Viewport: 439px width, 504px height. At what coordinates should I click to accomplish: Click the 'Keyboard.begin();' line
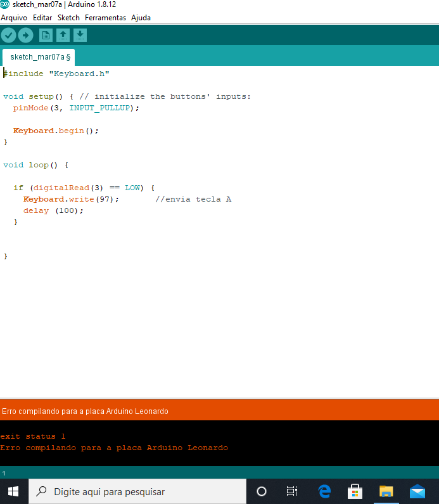pos(56,131)
